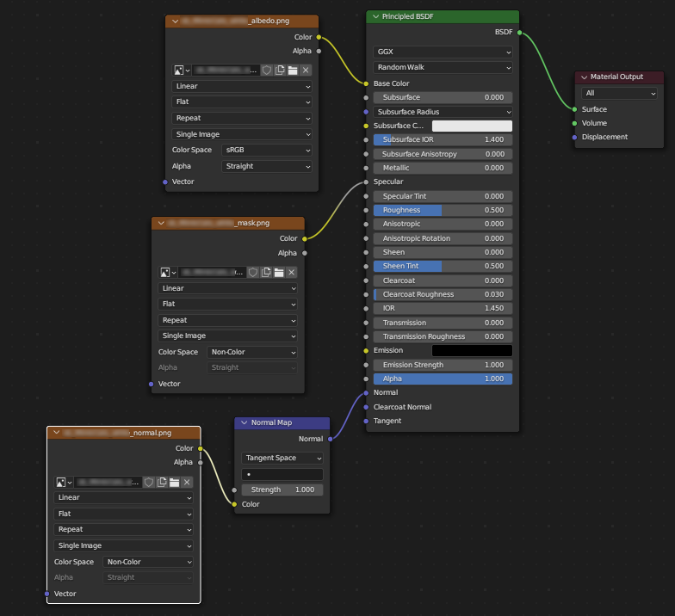Click the Roughness slider in Principled BSDF
675x616 pixels.
pyautogui.click(x=443, y=210)
